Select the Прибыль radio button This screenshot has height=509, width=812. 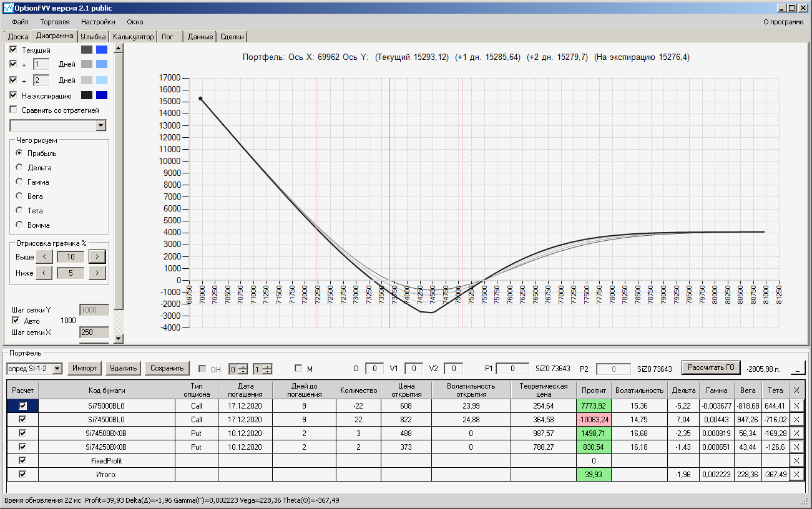click(x=19, y=153)
